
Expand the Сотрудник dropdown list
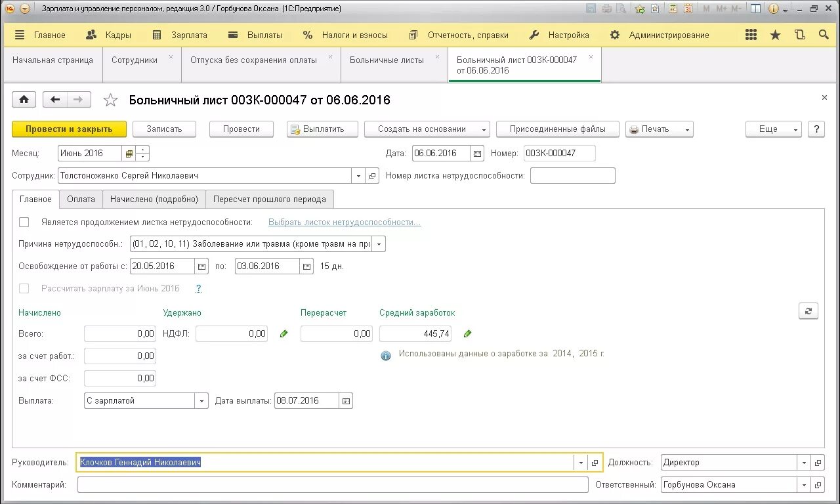(358, 176)
